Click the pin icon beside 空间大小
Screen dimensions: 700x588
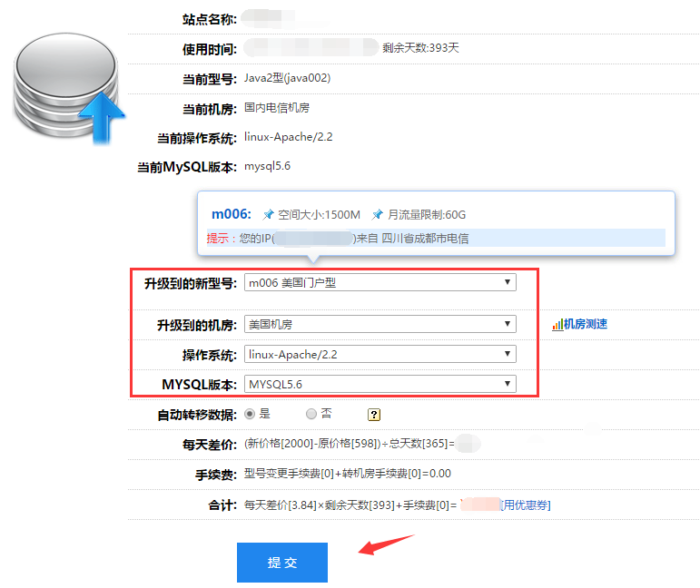point(268,215)
